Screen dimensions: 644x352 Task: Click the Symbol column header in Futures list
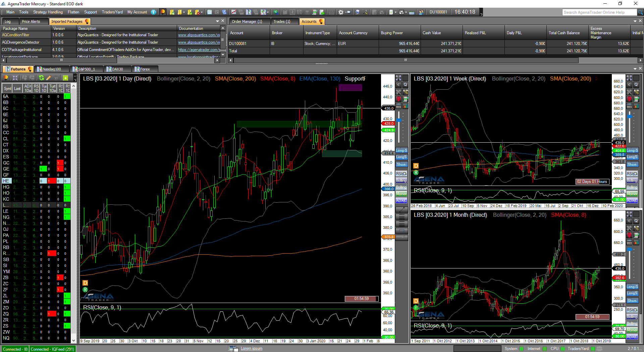pyautogui.click(x=7, y=89)
